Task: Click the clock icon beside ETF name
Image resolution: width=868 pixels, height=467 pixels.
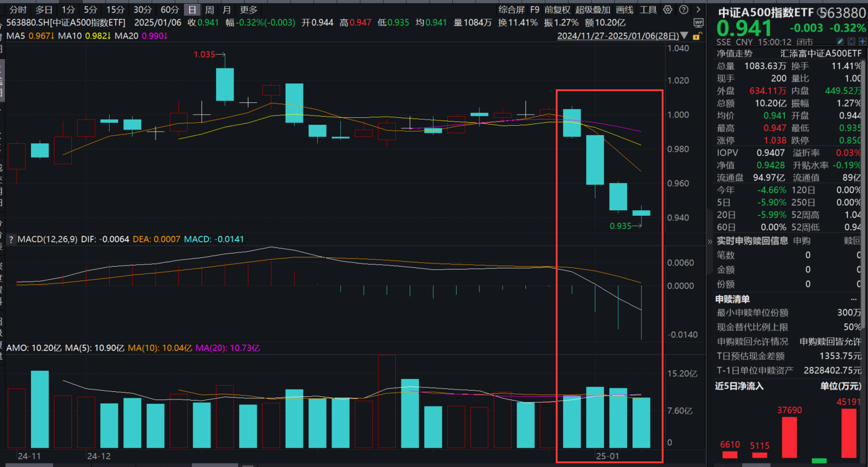Action: (x=822, y=13)
